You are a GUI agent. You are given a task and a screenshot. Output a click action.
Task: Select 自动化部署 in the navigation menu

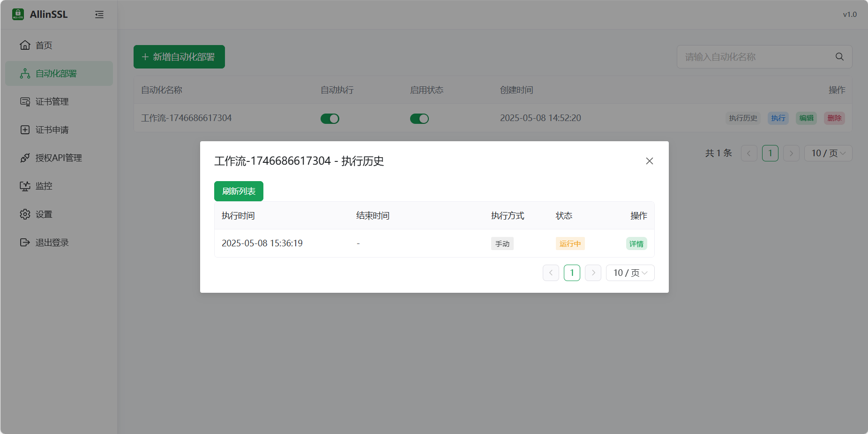(x=58, y=73)
